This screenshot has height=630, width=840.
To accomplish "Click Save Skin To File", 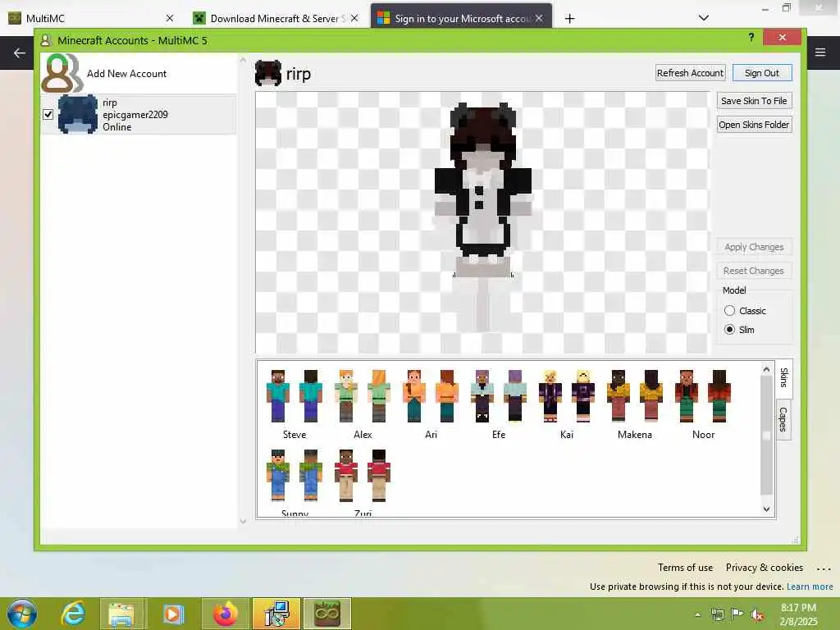I will (754, 101).
